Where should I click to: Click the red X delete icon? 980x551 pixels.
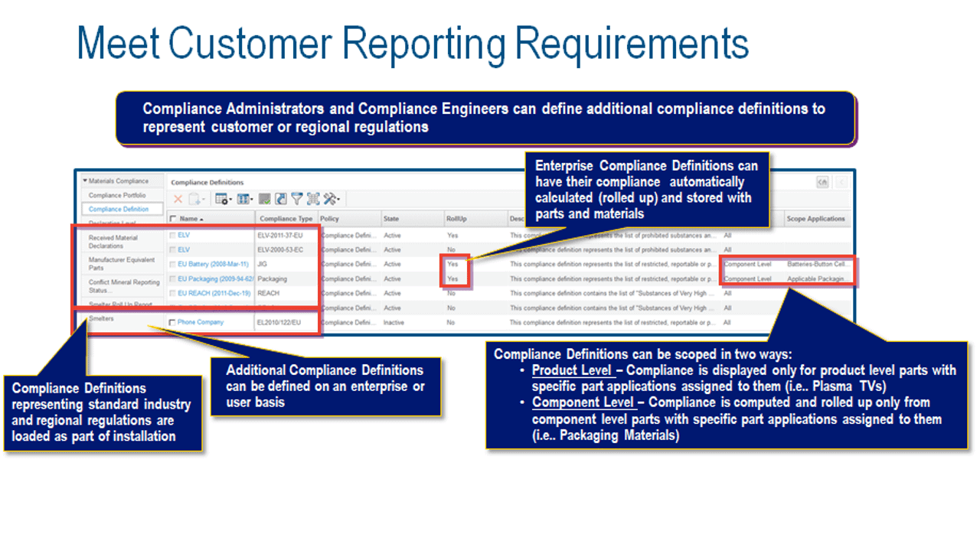pos(178,199)
